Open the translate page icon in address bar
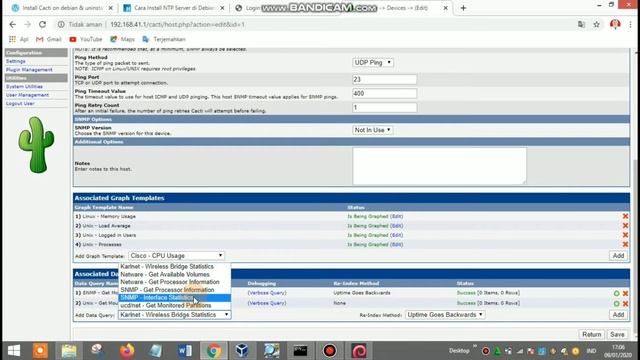This screenshot has width=640, height=360. (581, 24)
